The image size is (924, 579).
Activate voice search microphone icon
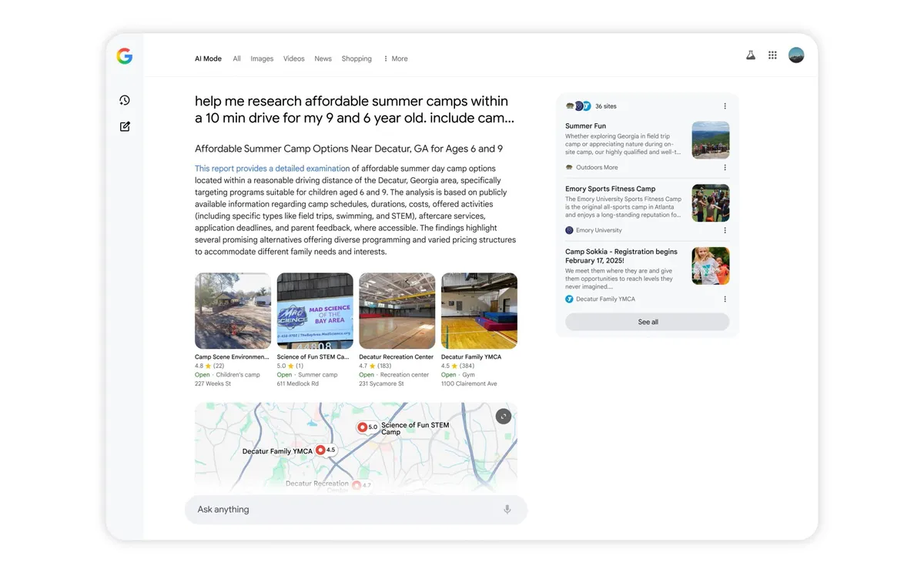507,510
